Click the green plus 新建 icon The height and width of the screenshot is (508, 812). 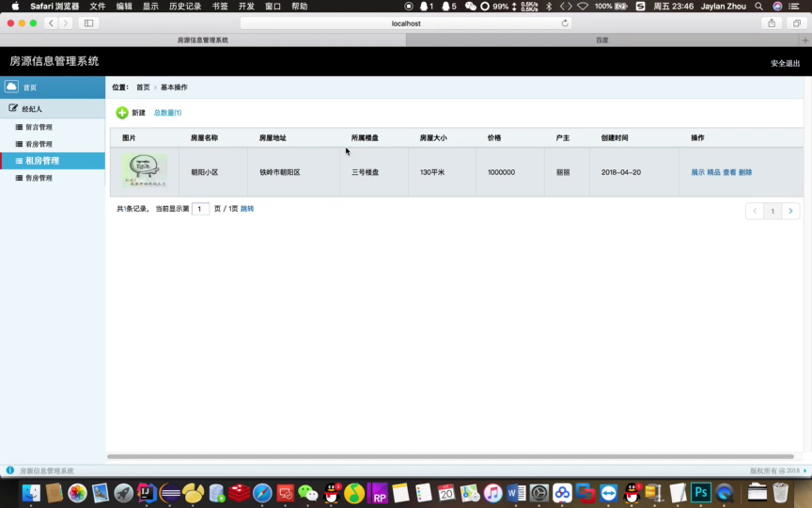click(122, 113)
